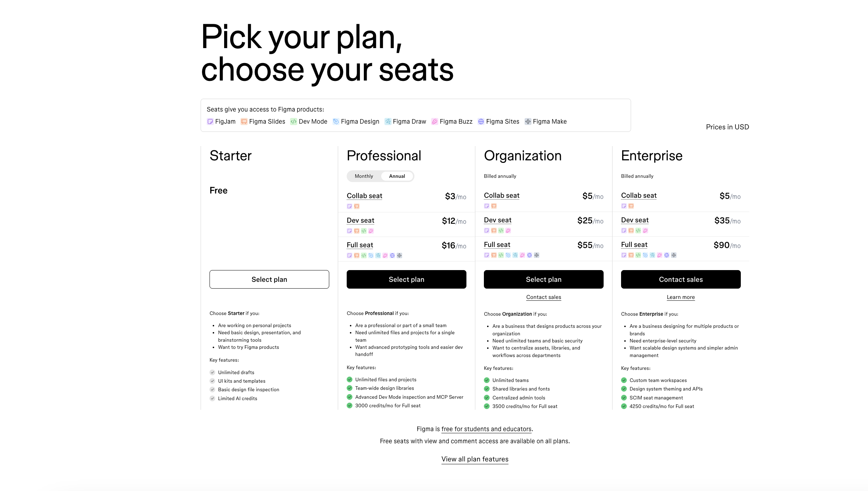Click the Figma Sites globe icon
The height and width of the screenshot is (491, 868).
pyautogui.click(x=481, y=122)
